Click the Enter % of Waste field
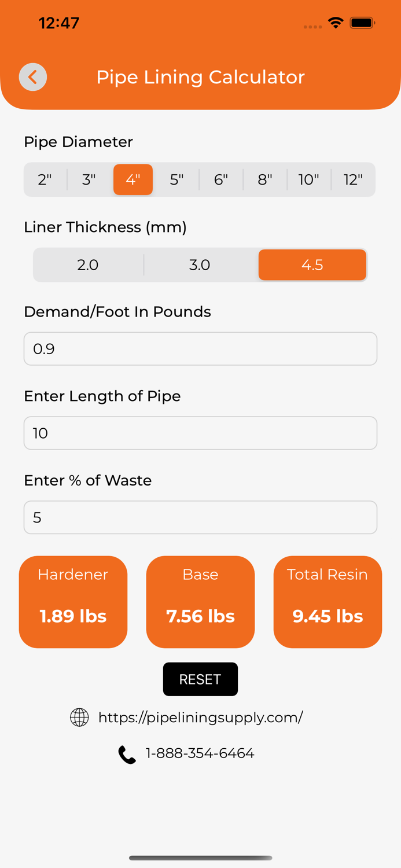This screenshot has width=401, height=868. click(200, 517)
